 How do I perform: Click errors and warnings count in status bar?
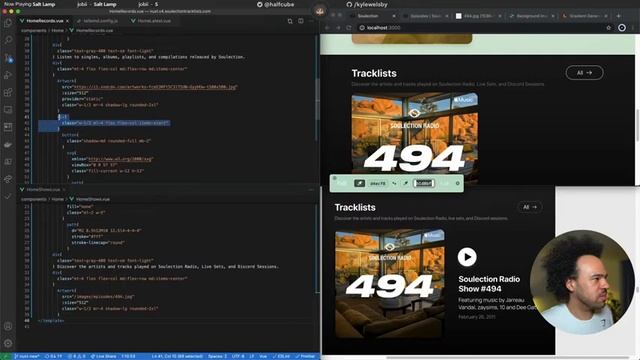pyautogui.click(x=77, y=356)
